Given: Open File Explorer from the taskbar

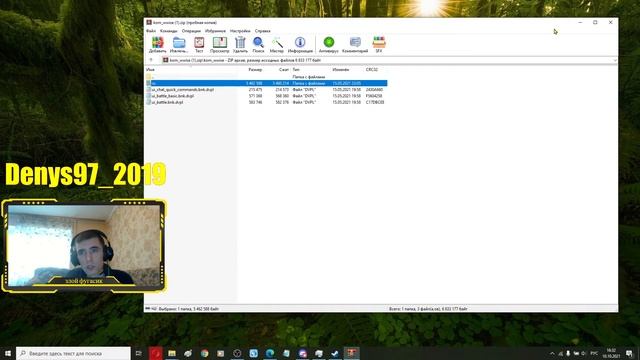Looking at the screenshot, I should [172, 353].
